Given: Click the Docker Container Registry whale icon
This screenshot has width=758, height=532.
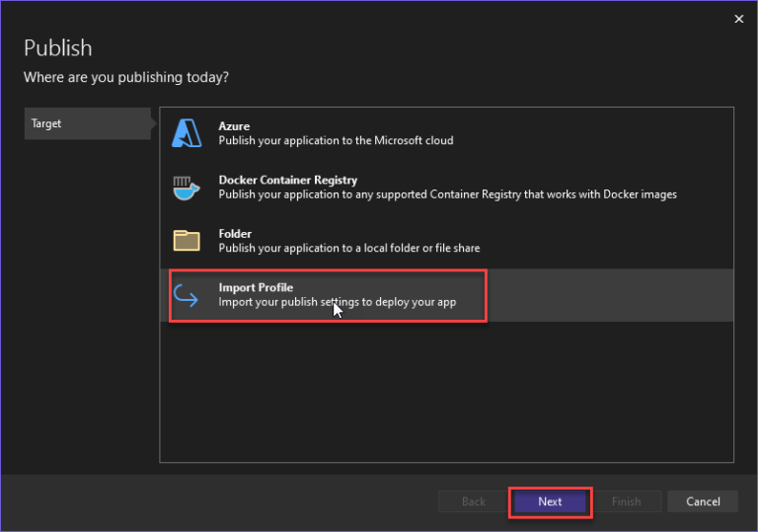Looking at the screenshot, I should (x=187, y=188).
